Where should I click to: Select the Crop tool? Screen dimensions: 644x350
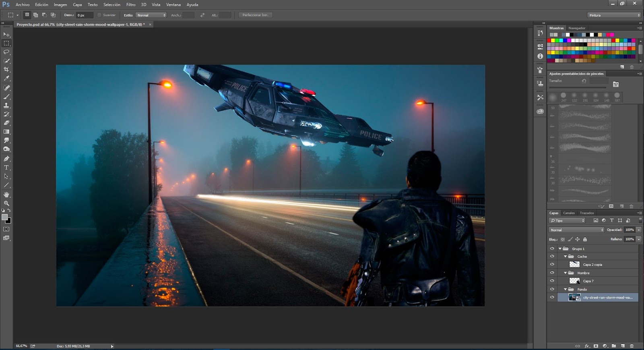[6, 70]
